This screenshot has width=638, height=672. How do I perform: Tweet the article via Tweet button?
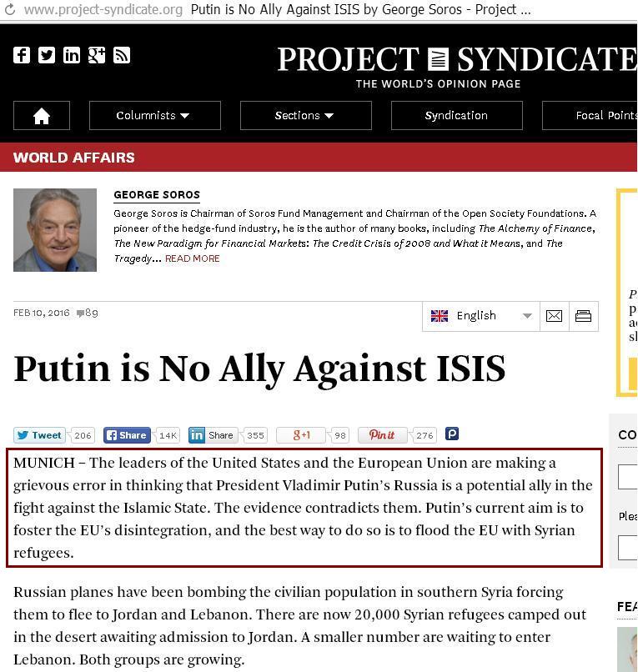40,435
